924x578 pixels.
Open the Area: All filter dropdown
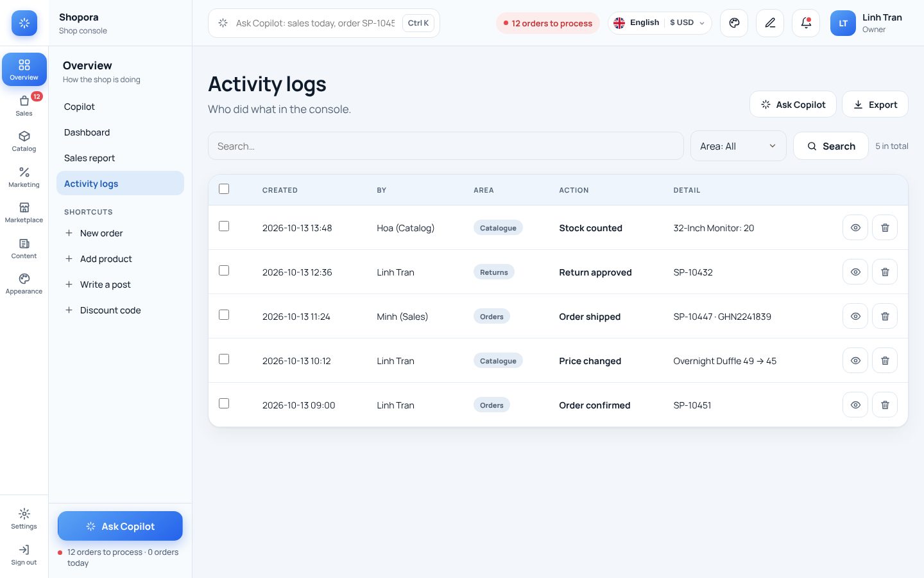[x=738, y=146]
